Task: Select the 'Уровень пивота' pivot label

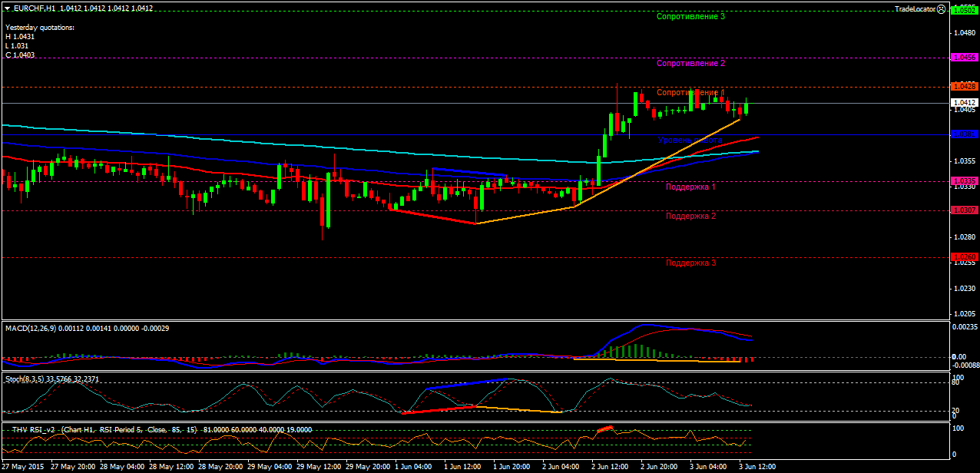Action: [690, 140]
